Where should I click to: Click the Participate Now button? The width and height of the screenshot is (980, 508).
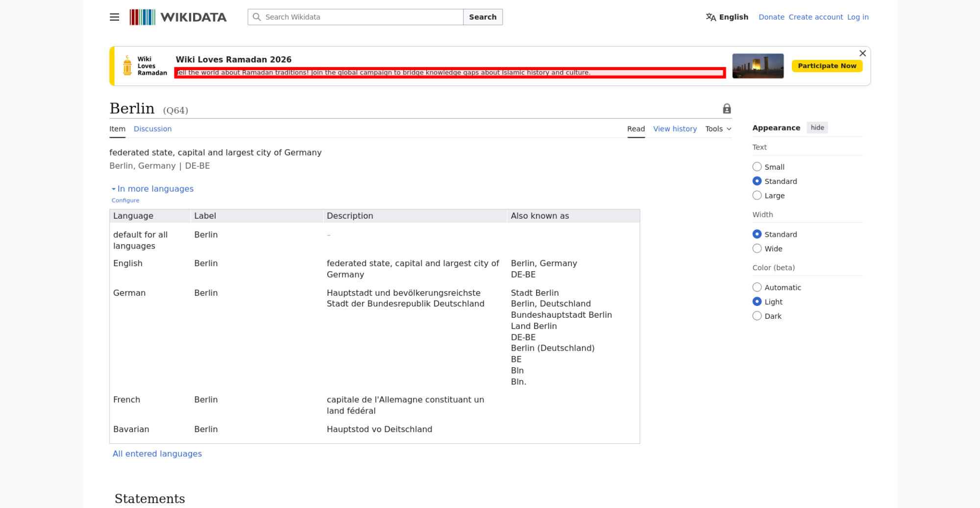click(827, 66)
